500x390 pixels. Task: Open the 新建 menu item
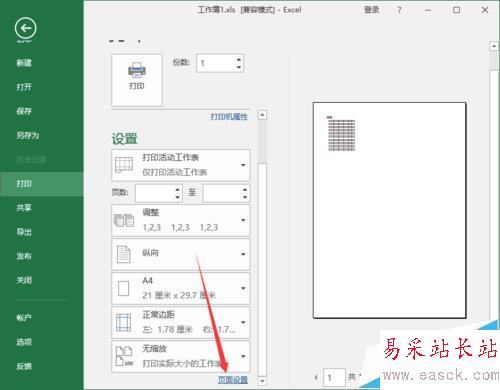coord(24,63)
